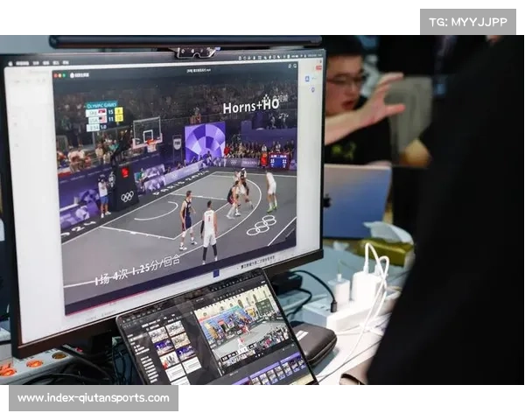Image resolution: width=525 pixels, height=420 pixels.
Task: Click the red close button of video window
Action: [55, 76]
